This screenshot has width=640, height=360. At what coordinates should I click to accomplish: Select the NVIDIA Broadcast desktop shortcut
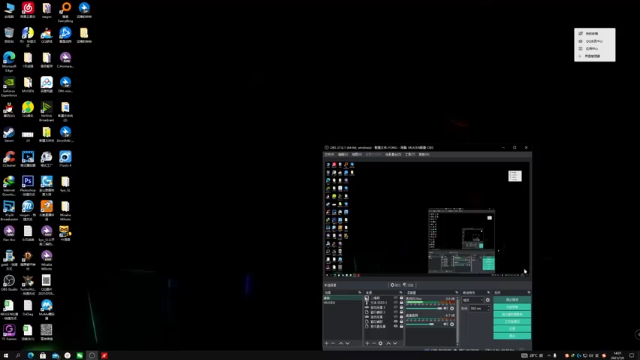point(47,111)
